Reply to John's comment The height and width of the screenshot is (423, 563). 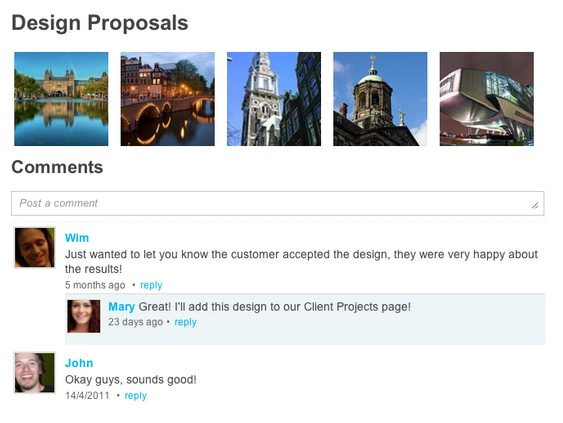135,396
